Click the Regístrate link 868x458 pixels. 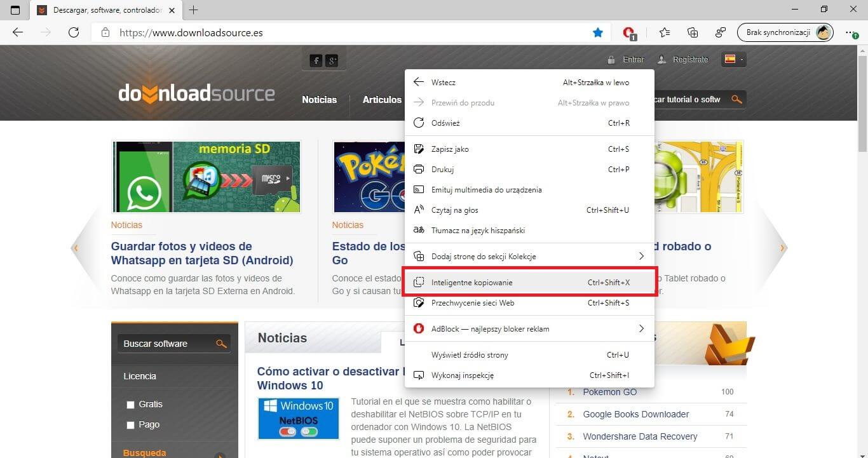point(691,60)
